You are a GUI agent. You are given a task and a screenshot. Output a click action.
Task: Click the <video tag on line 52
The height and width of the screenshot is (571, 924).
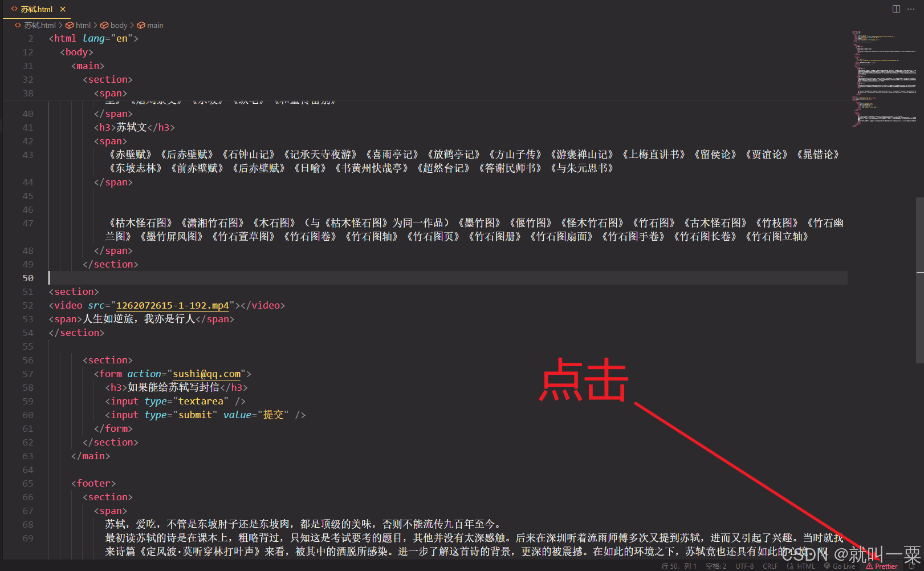[x=66, y=305]
